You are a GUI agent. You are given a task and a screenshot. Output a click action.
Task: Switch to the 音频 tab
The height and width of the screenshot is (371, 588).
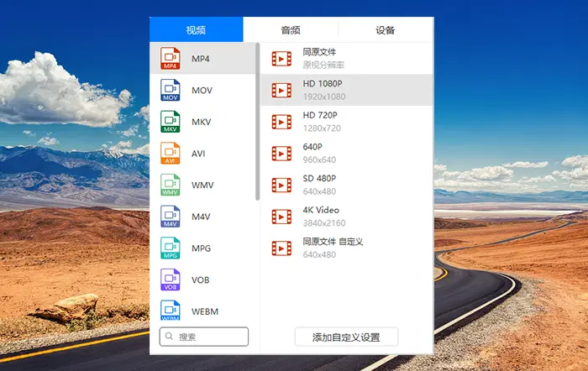(291, 29)
